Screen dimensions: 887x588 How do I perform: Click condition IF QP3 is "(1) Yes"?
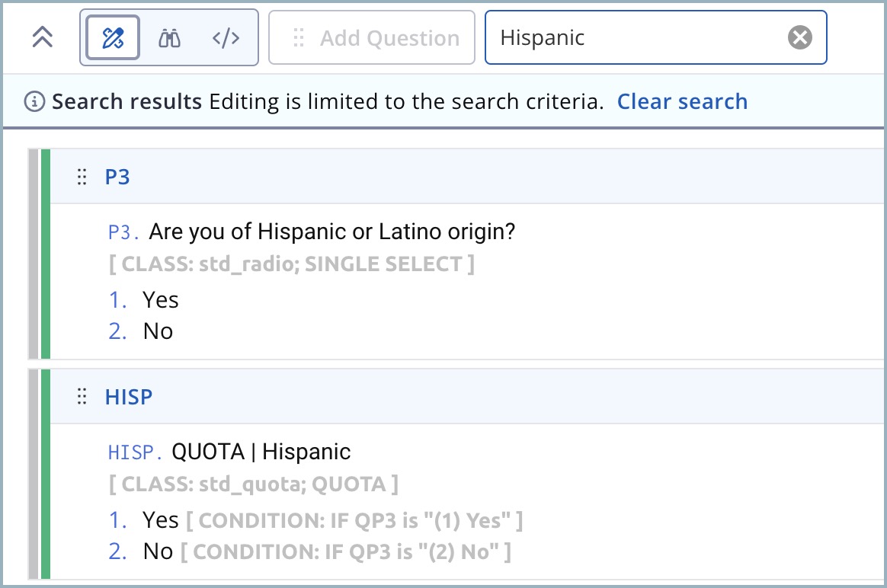point(354,521)
